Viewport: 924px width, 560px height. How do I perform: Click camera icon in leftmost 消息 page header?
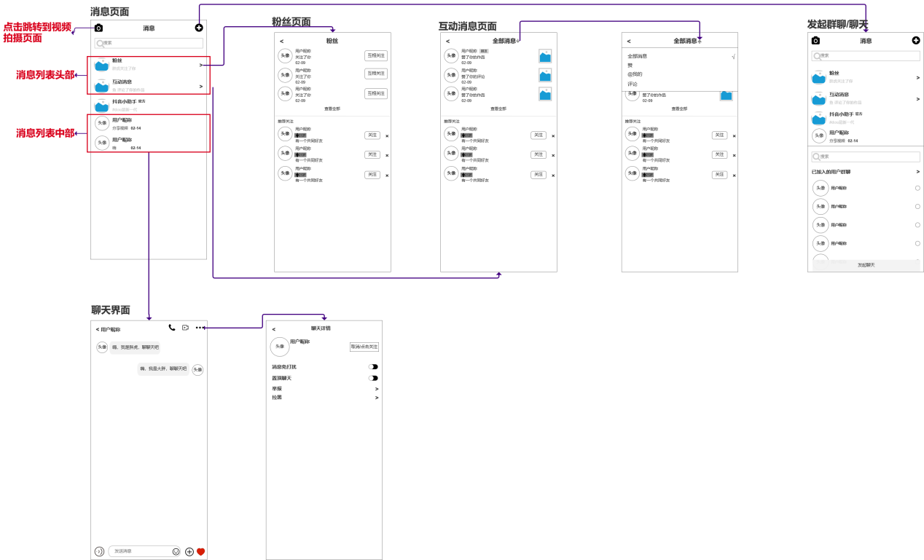point(98,28)
